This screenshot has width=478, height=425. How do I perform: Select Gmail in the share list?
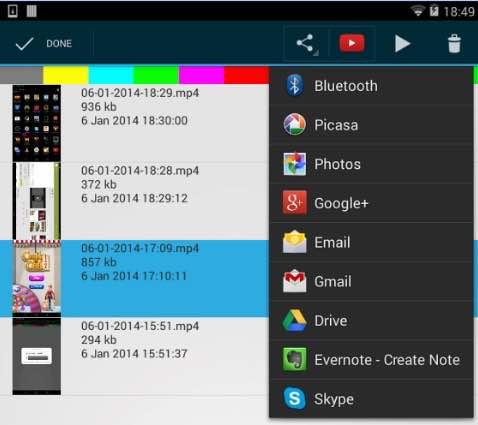tap(371, 281)
